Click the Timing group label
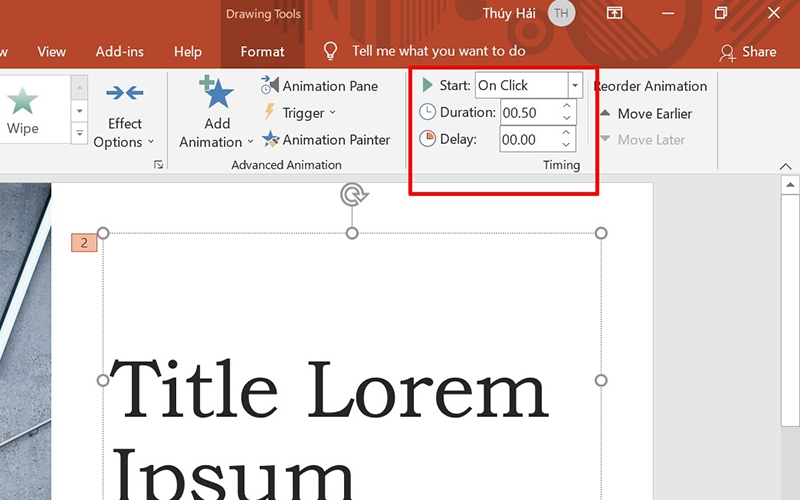The width and height of the screenshot is (800, 500). [x=561, y=165]
